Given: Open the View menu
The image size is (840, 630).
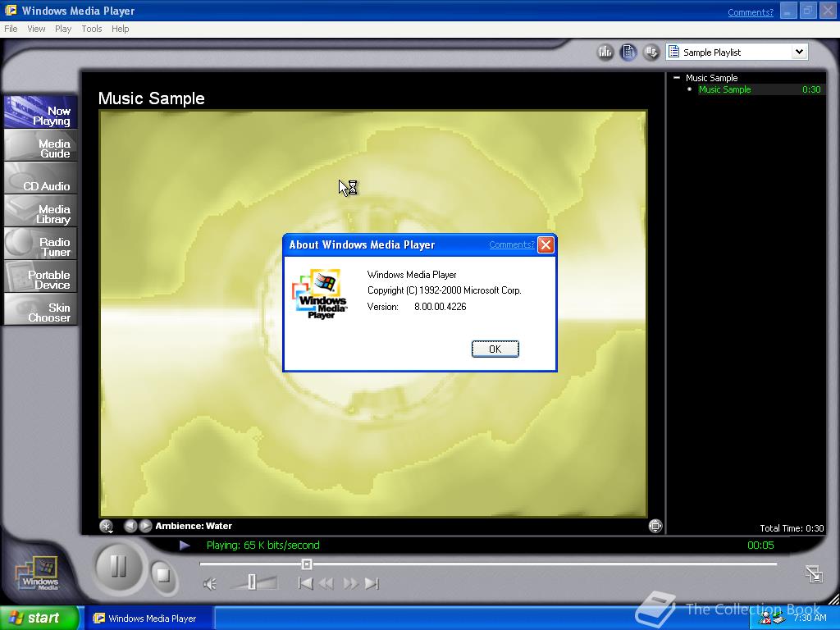Looking at the screenshot, I should pyautogui.click(x=36, y=29).
